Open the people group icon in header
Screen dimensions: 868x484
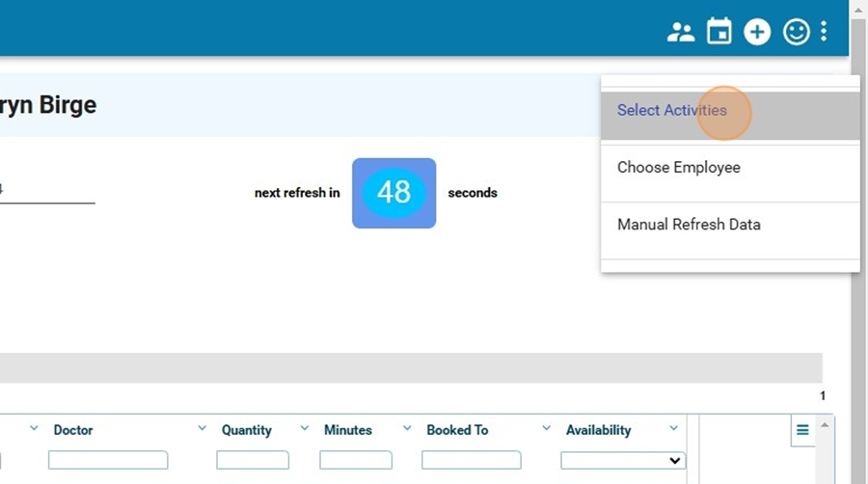(680, 32)
